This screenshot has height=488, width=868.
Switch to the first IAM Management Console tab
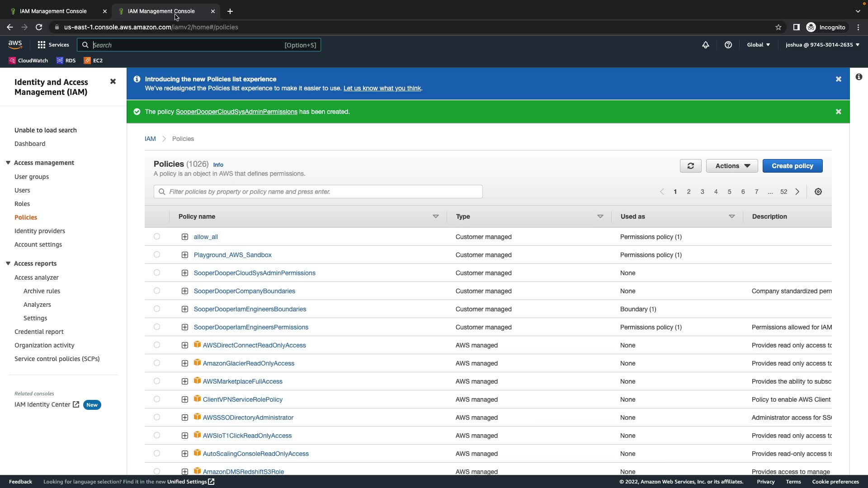coord(53,11)
